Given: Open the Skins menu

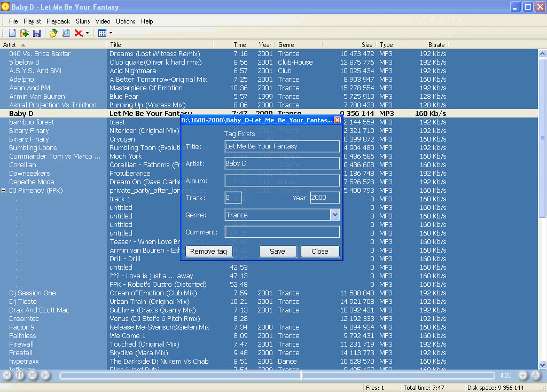Looking at the screenshot, I should coord(83,21).
